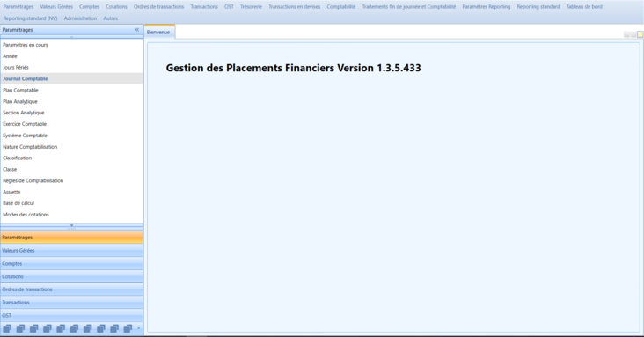Click the up arrow above Paramètres en cours

pos(71,38)
